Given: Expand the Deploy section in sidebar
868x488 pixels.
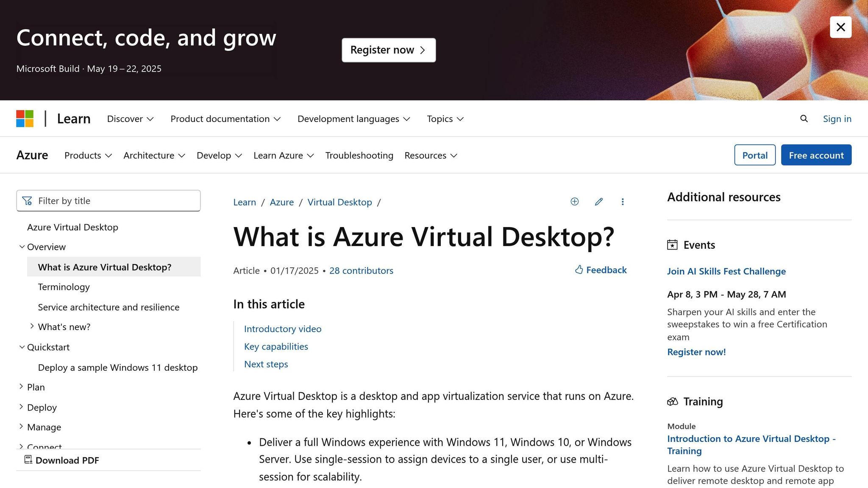Looking at the screenshot, I should (x=21, y=407).
